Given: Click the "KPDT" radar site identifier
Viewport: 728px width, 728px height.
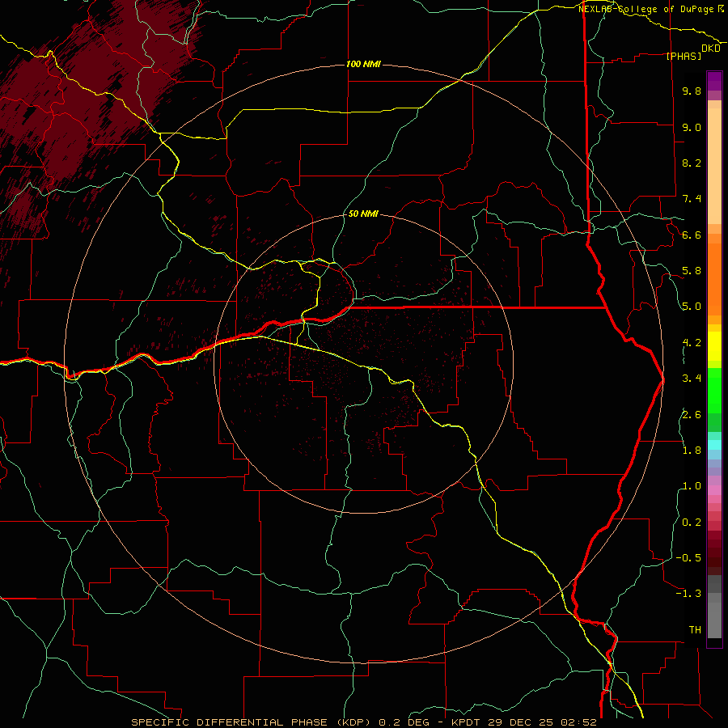Looking at the screenshot, I should click(467, 722).
